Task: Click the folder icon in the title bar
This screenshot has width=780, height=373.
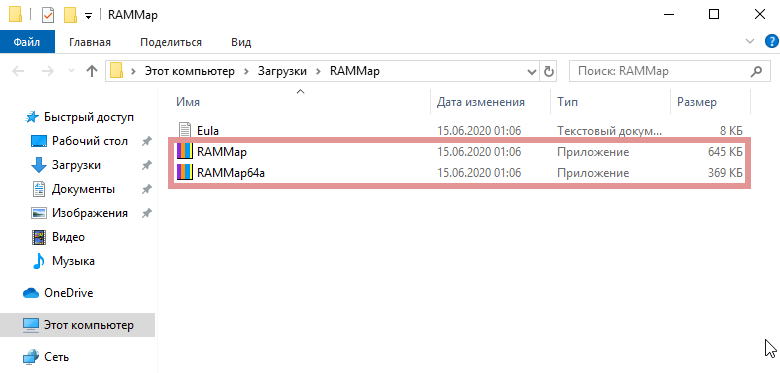Action: (x=15, y=15)
